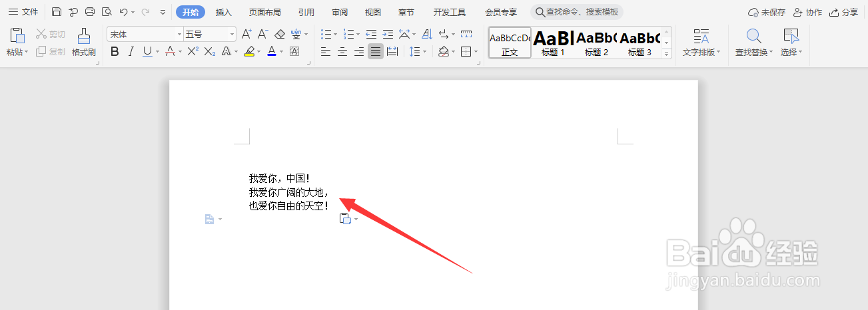Align text right

(x=359, y=51)
